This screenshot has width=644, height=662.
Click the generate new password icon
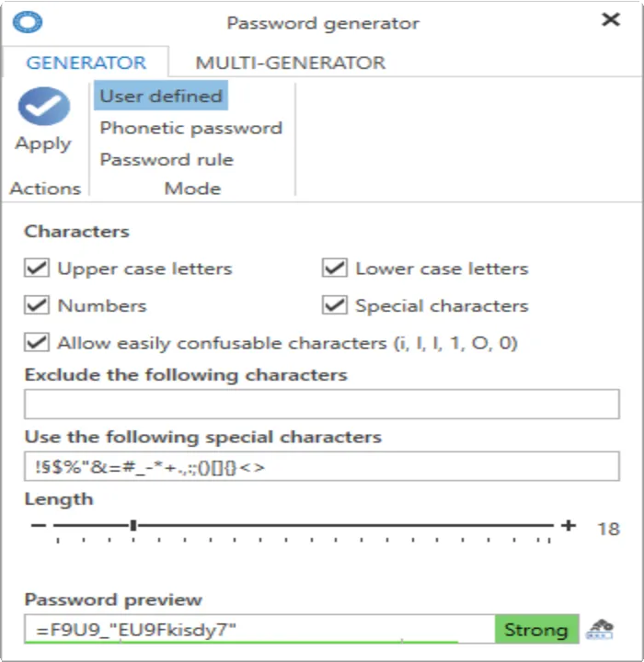pos(600,630)
